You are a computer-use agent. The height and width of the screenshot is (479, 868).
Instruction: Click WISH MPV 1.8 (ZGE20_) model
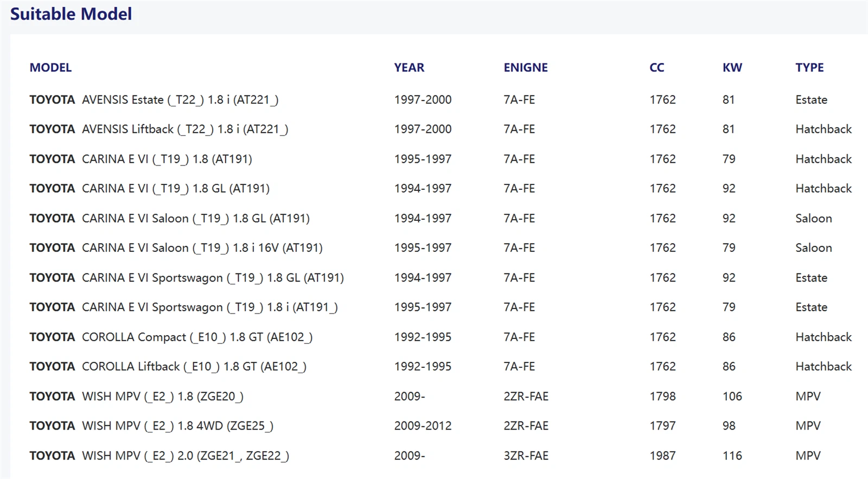137,397
